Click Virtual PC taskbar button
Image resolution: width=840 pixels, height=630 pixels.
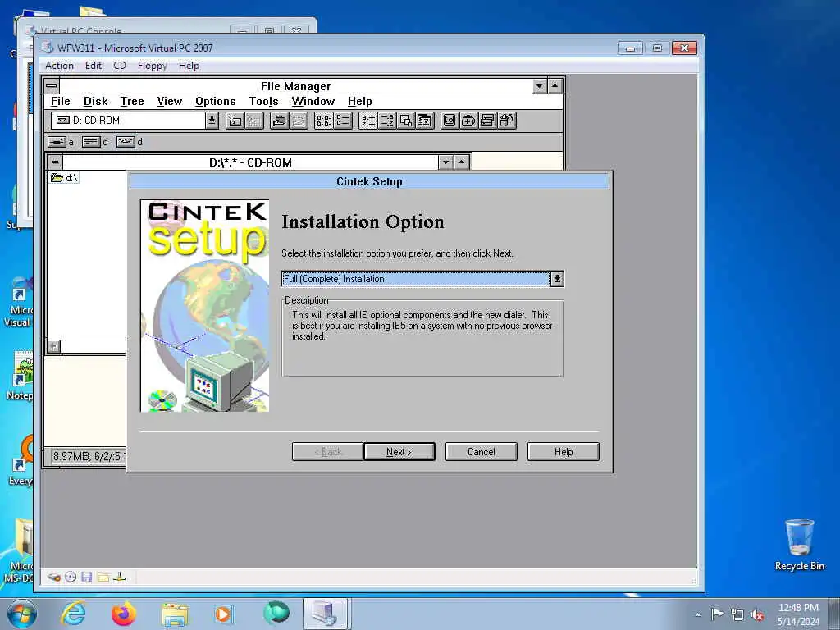tap(326, 614)
